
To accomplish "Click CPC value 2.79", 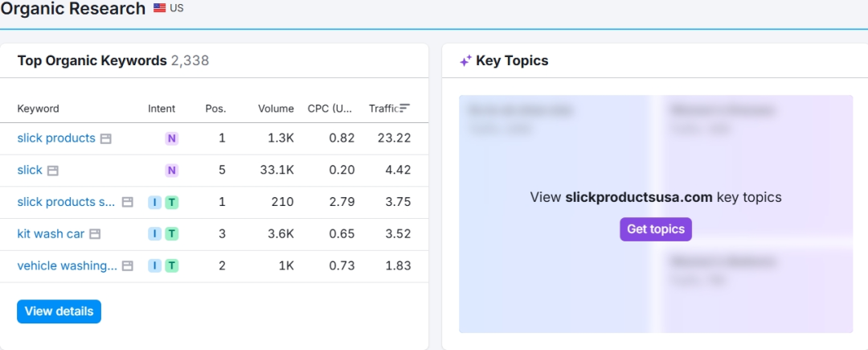I will point(342,202).
